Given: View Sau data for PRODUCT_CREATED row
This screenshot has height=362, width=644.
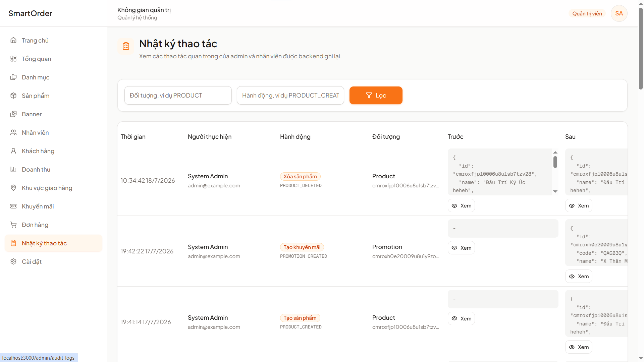Looking at the screenshot, I should pyautogui.click(x=579, y=347).
